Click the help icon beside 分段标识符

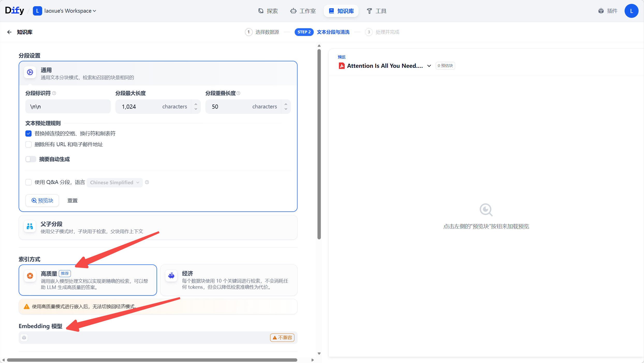[x=54, y=93]
